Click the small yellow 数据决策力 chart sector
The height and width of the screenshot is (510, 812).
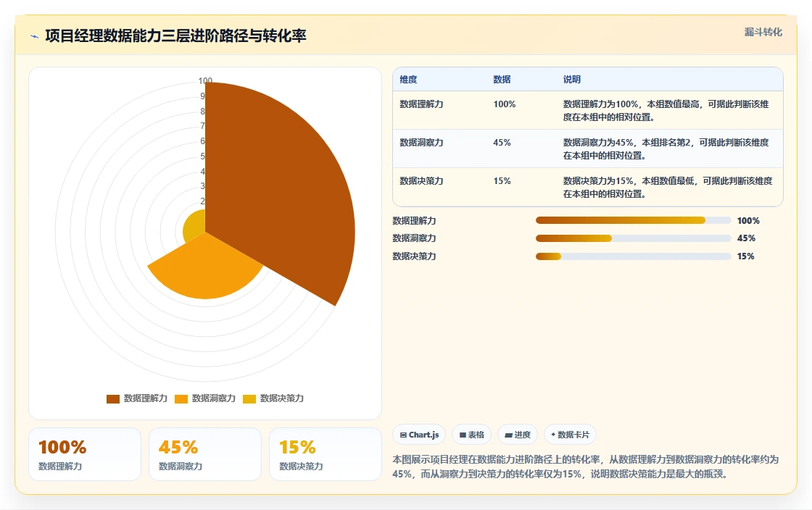196,227
